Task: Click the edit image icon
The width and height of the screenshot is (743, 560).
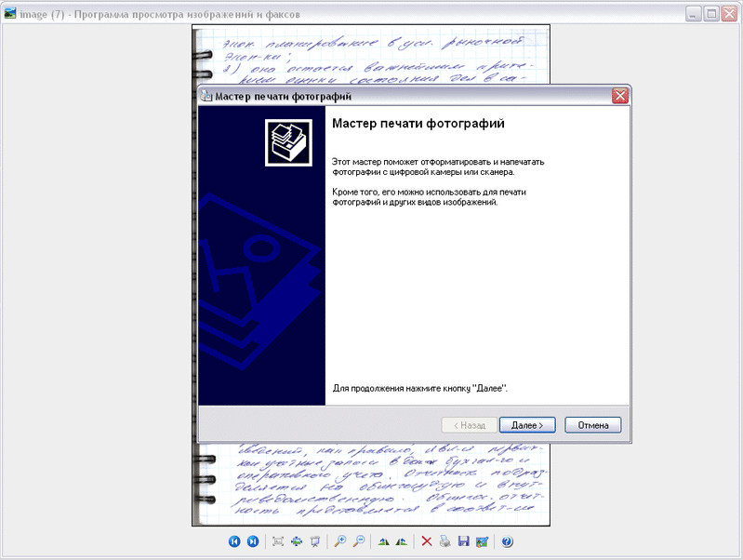Action: [x=482, y=541]
